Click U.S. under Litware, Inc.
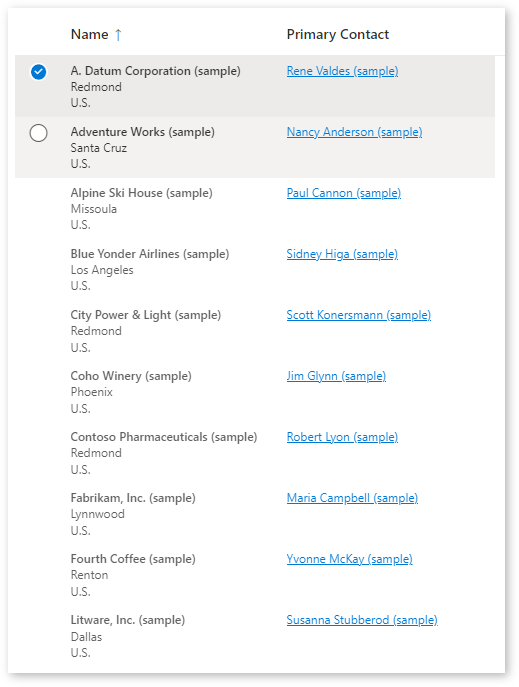 click(x=81, y=653)
